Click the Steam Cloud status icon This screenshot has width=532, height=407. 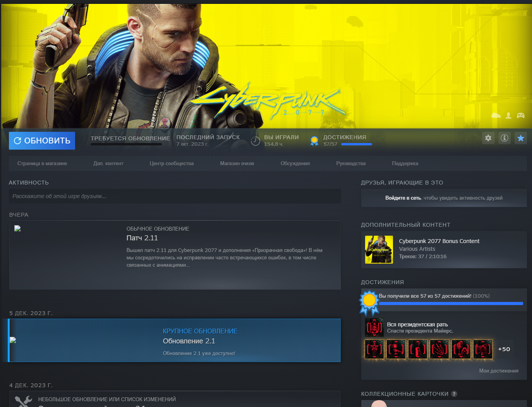click(x=496, y=116)
